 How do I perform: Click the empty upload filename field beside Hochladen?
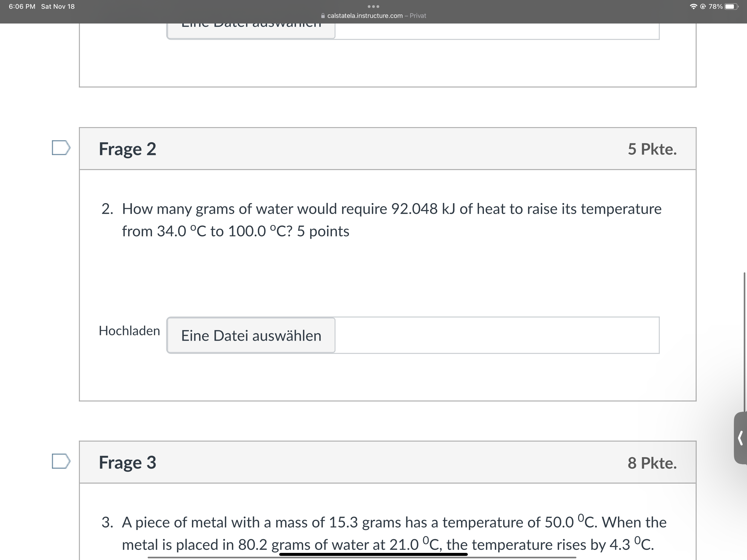pyautogui.click(x=497, y=336)
